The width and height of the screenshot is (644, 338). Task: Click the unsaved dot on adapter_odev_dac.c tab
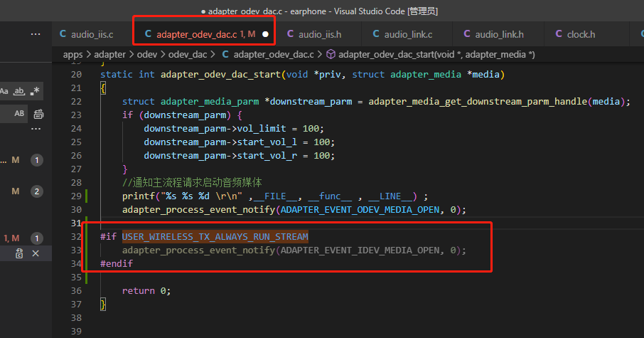(x=266, y=34)
